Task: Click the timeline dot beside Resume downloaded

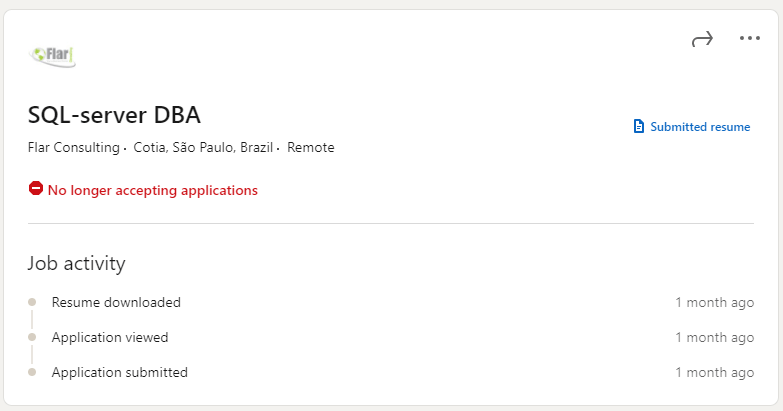Action: 33,302
